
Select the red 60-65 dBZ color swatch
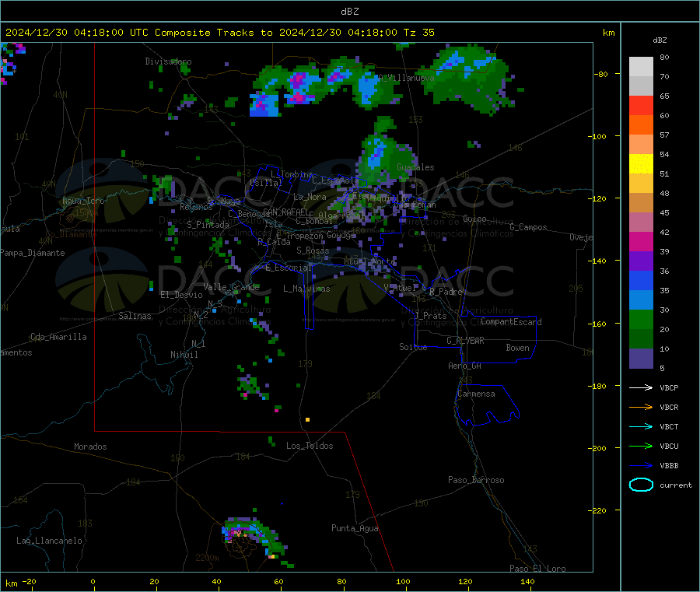pyautogui.click(x=641, y=105)
